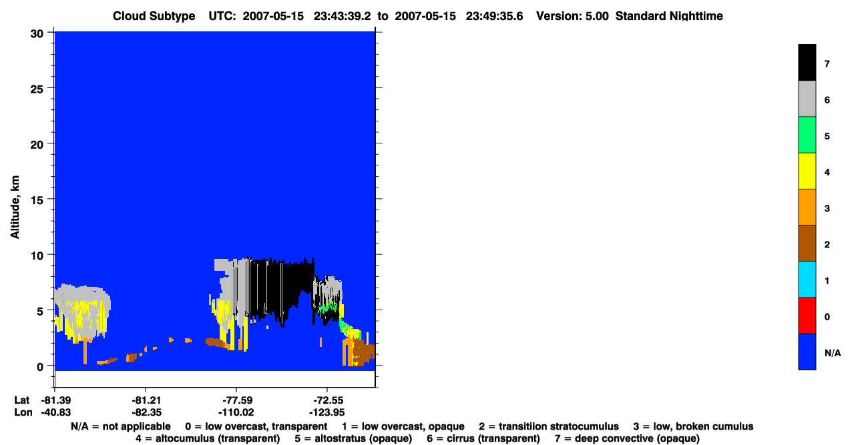868x445 pixels.
Task: Click the green color swatch labeled 5
Action: coord(807,135)
